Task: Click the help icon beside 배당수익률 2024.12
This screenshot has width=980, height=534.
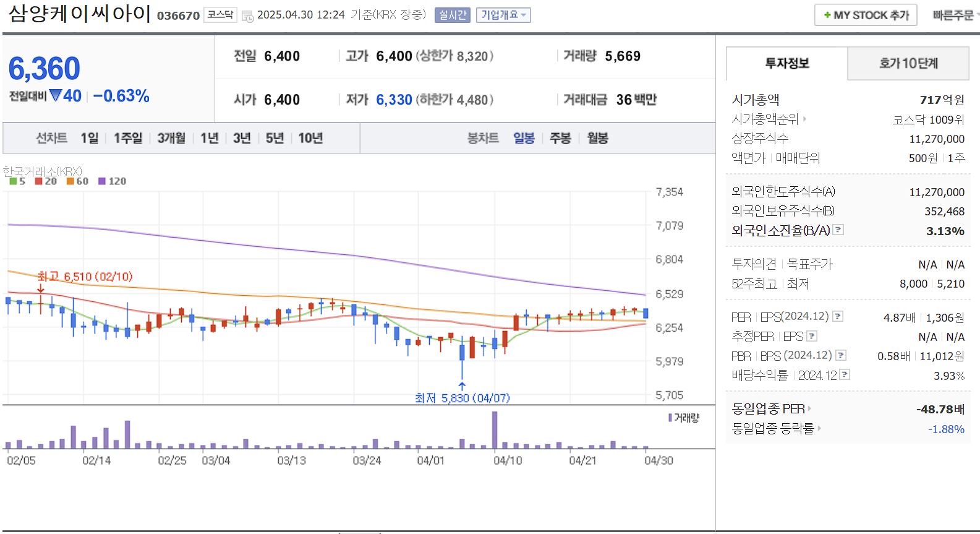Action: [x=845, y=374]
